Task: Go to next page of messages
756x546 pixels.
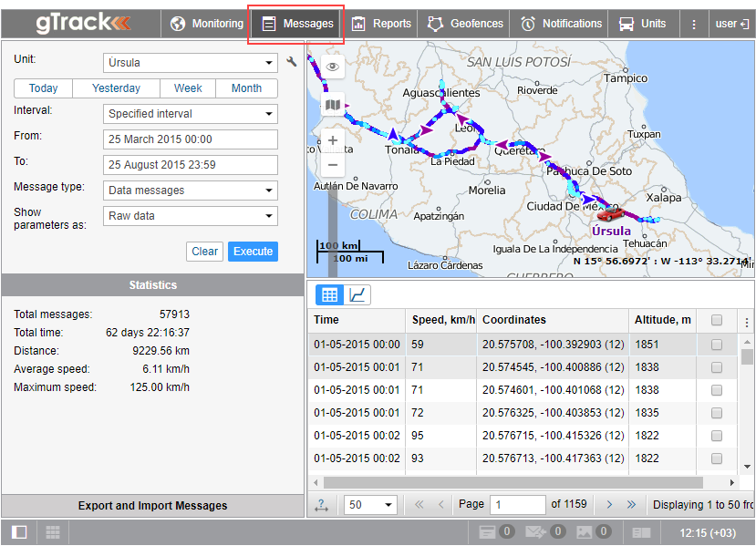Action: [609, 504]
